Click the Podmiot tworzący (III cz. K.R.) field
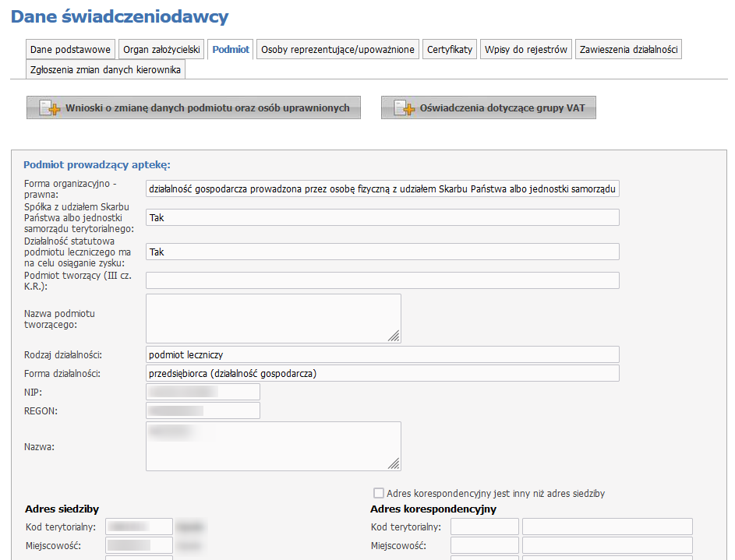Screen dimensions: 735x560 pyautogui.click(x=382, y=280)
